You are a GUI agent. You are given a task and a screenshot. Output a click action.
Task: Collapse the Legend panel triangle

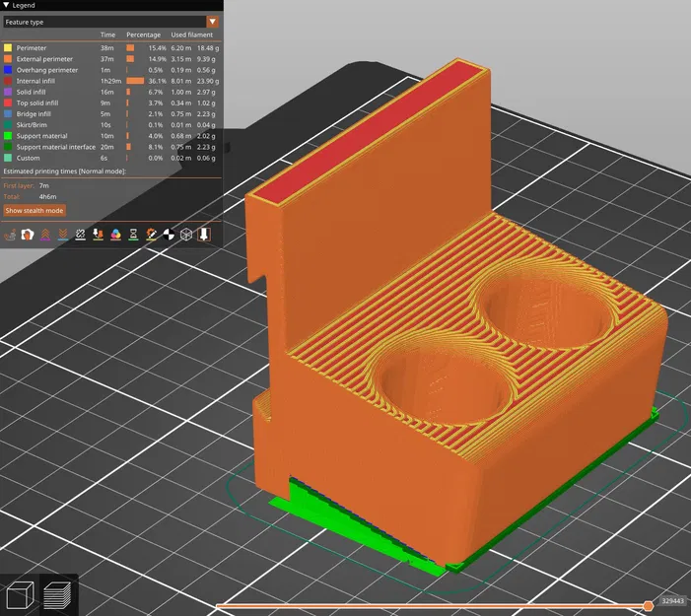(x=6, y=5)
